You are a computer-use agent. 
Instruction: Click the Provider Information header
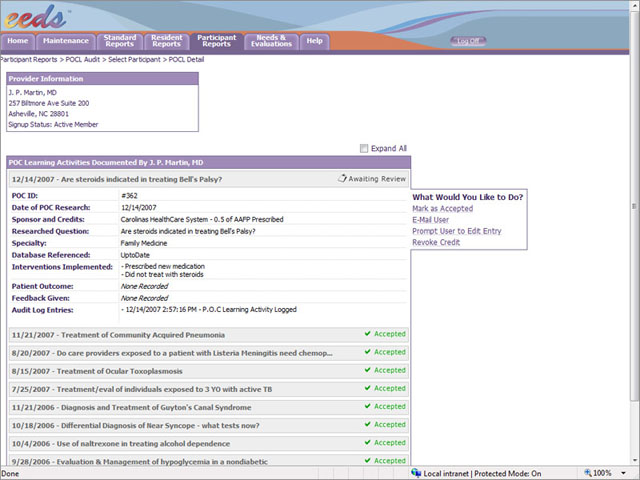point(102,79)
